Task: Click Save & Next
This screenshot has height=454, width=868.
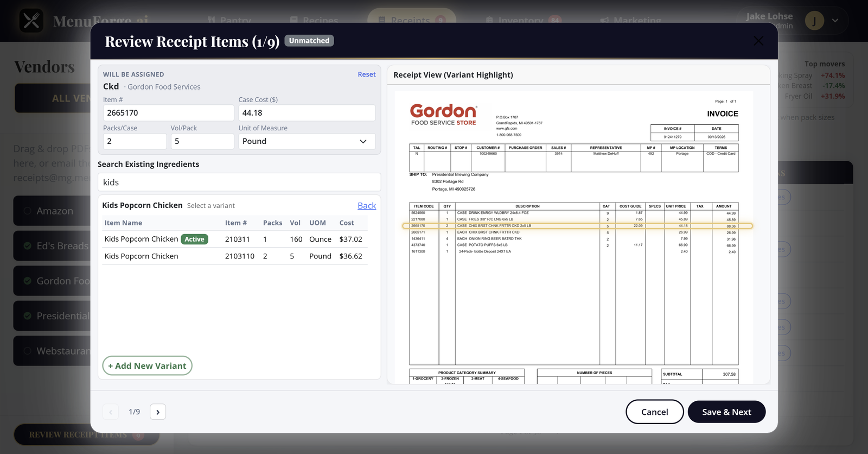Action: pos(726,412)
